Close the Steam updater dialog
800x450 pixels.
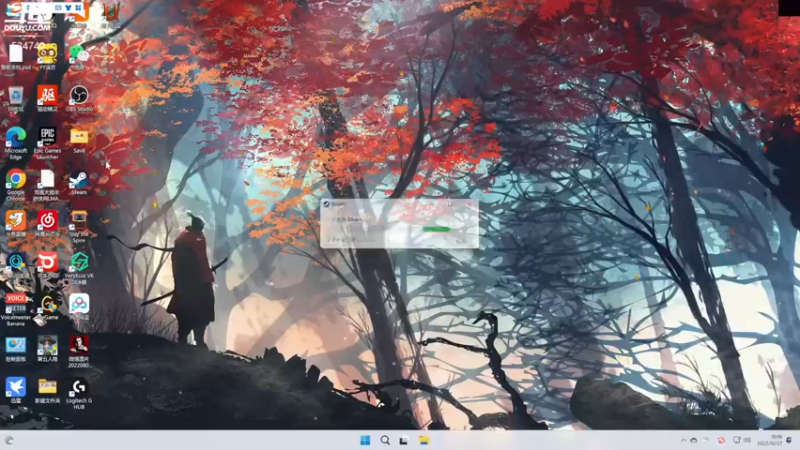tap(469, 204)
